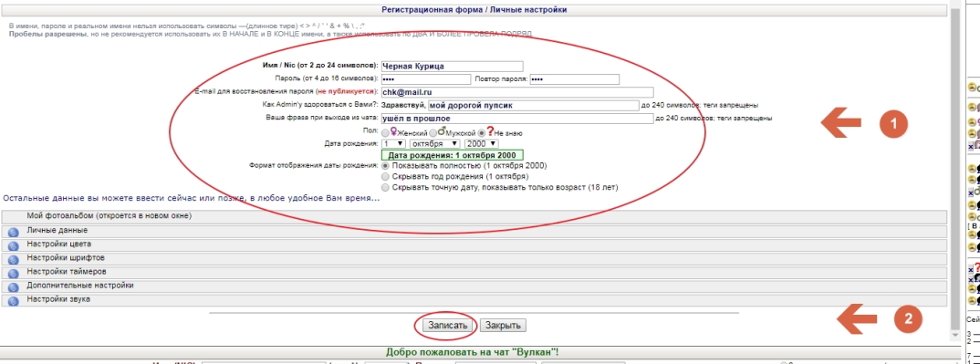Focus the e-mail field with chk@mail.ru
The height and width of the screenshot is (364, 980).
[517, 92]
